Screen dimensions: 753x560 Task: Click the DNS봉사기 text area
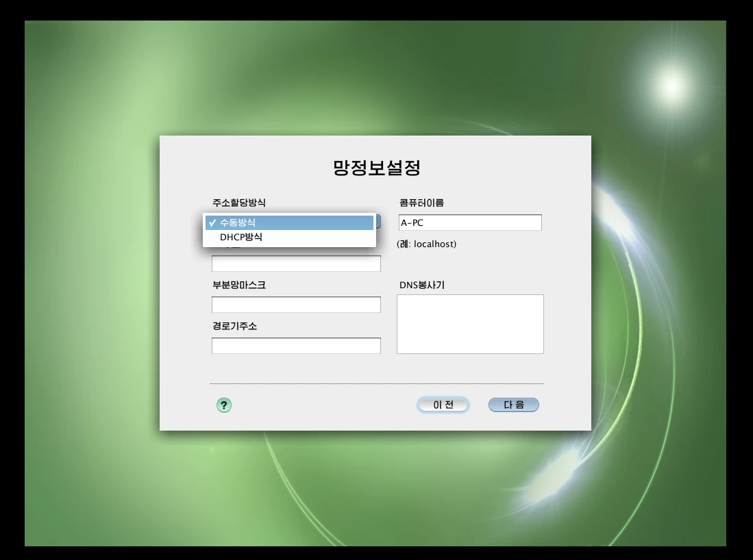click(x=470, y=323)
